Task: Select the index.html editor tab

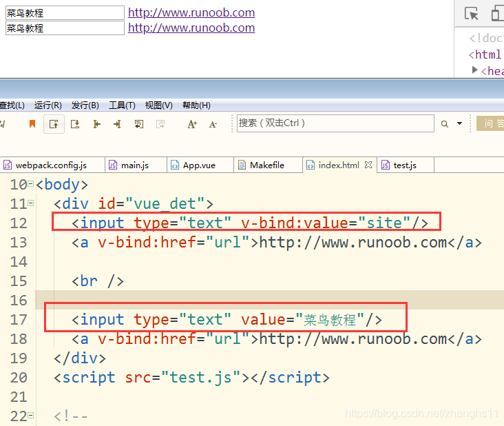Action: (339, 165)
